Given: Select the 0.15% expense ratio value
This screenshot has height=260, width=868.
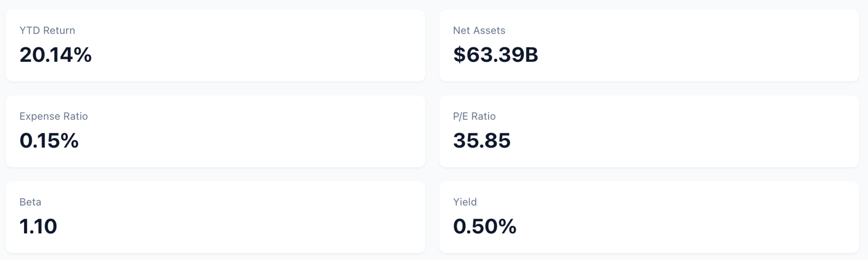Looking at the screenshot, I should point(49,140).
